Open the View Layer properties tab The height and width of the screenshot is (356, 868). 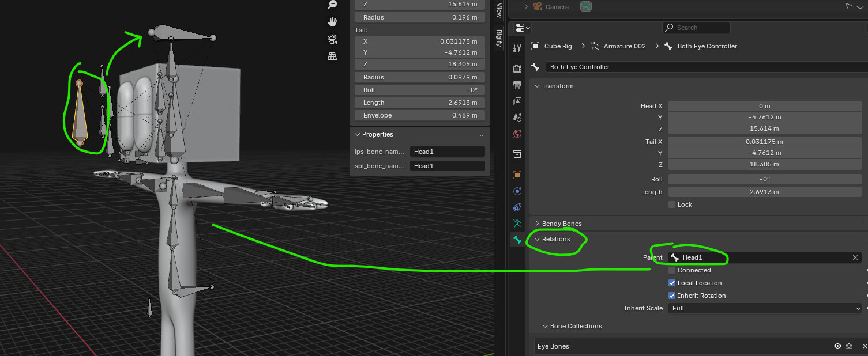point(517,101)
